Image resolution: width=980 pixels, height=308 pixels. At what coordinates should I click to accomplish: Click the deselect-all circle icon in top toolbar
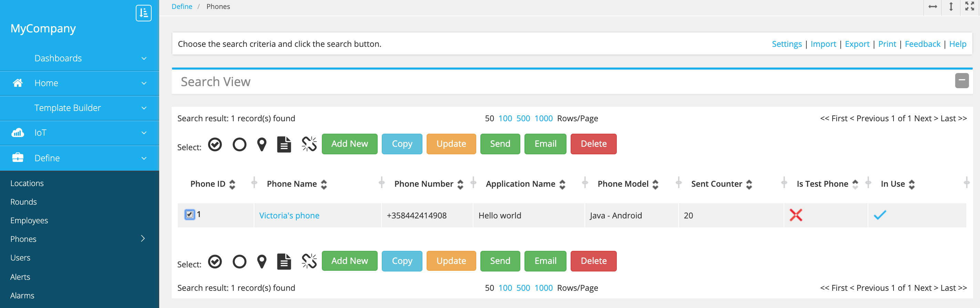(x=239, y=144)
